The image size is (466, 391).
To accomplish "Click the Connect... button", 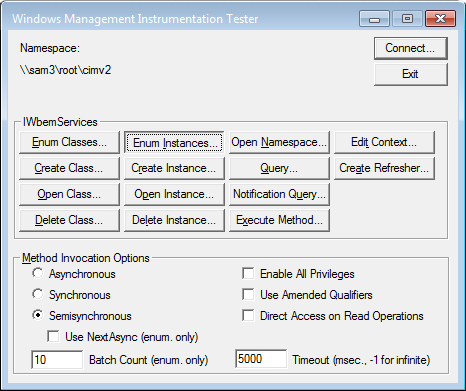I will [x=410, y=48].
